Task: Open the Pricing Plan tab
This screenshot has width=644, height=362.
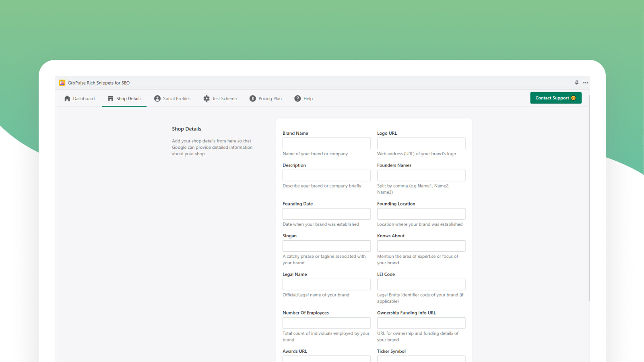Action: tap(266, 99)
